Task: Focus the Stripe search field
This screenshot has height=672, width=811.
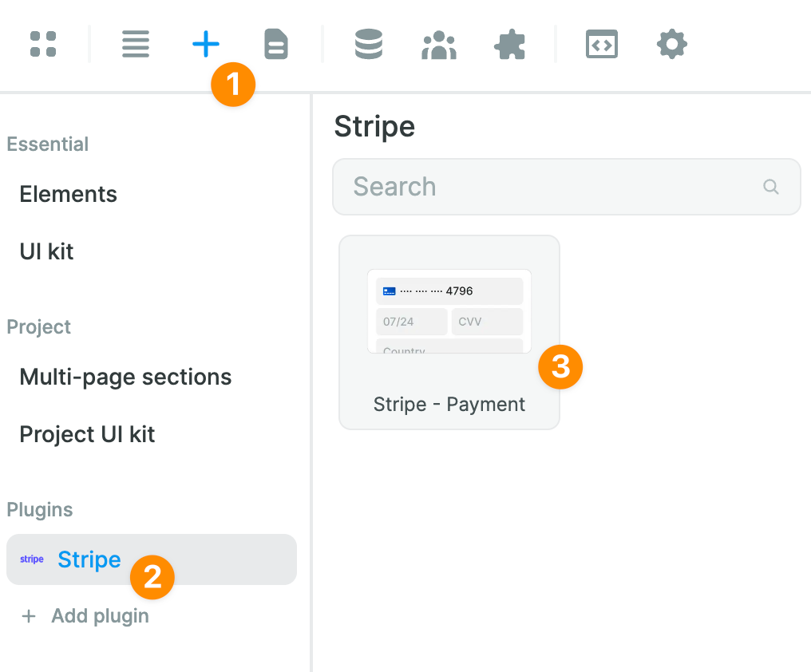Action: [551, 187]
